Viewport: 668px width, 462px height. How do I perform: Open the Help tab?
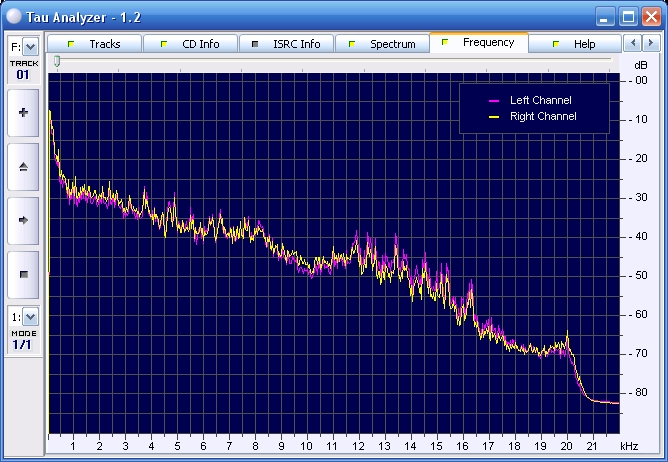[574, 44]
